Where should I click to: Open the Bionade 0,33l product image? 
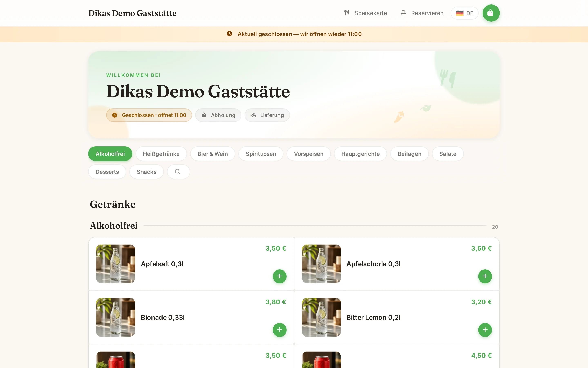[x=115, y=317]
